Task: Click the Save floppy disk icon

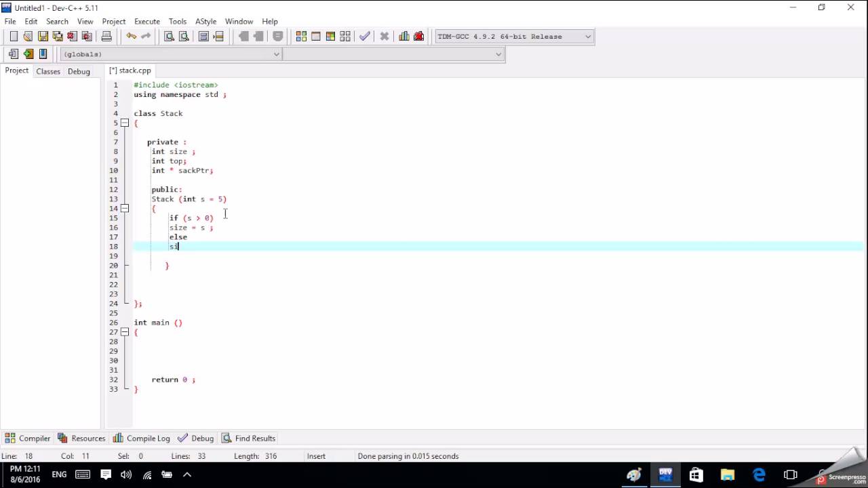Action: point(43,37)
